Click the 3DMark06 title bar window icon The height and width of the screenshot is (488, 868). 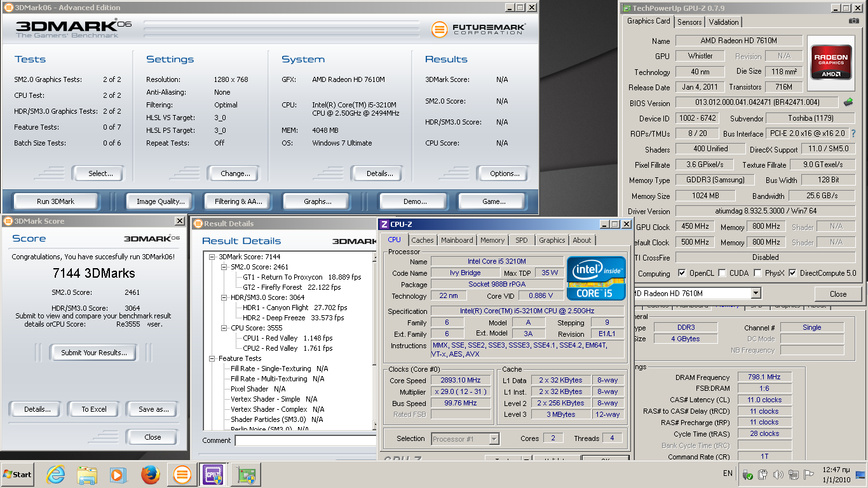(7, 8)
